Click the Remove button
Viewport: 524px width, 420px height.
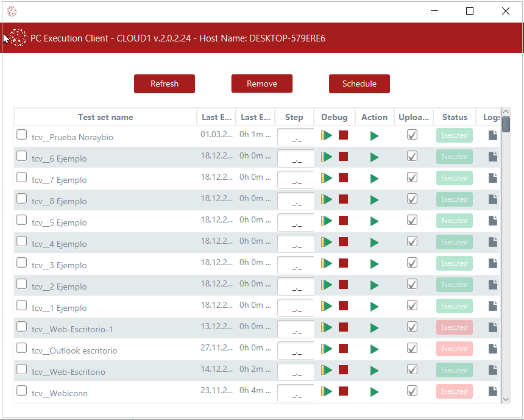click(262, 84)
